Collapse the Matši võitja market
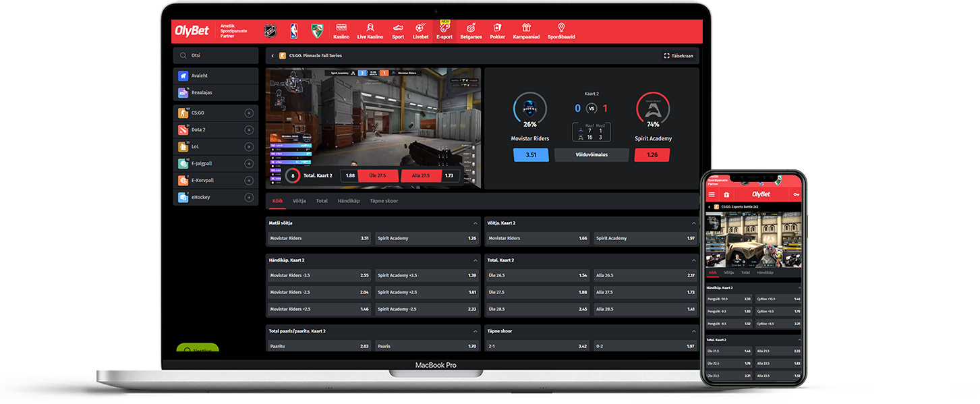 pyautogui.click(x=475, y=223)
